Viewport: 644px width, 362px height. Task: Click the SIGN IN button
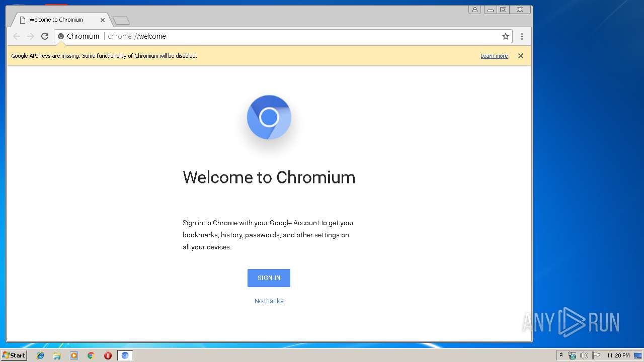pos(269,278)
